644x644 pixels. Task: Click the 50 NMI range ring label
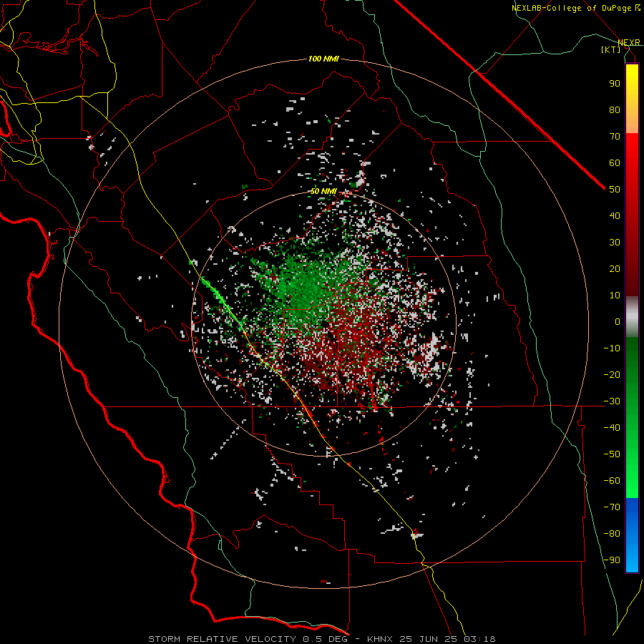[x=323, y=191]
